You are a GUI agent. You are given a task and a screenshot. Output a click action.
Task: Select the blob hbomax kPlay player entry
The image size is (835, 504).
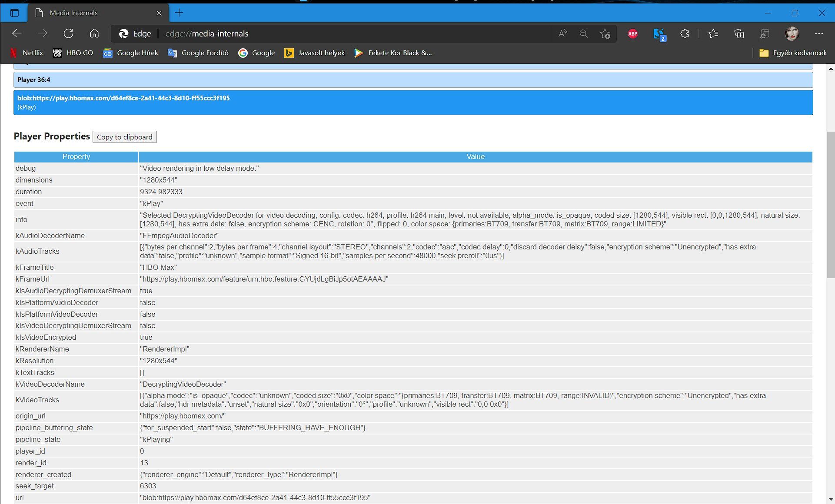point(413,103)
